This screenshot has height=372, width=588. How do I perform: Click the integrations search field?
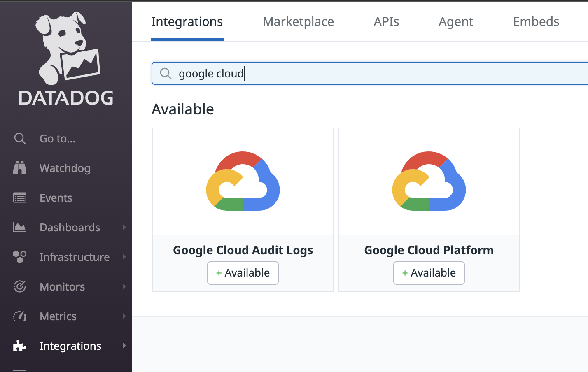(x=371, y=74)
